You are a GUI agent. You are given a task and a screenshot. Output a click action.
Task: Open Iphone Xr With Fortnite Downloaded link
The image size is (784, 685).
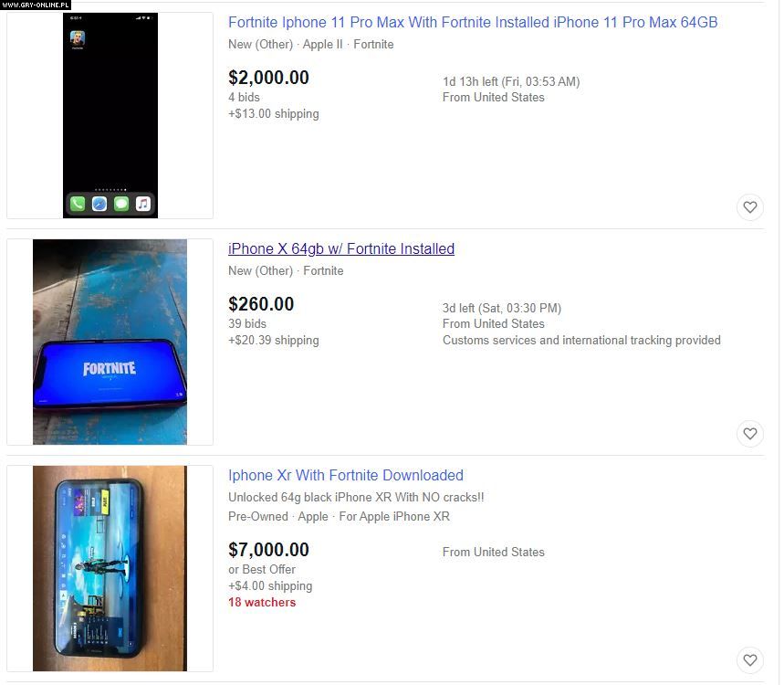(346, 475)
